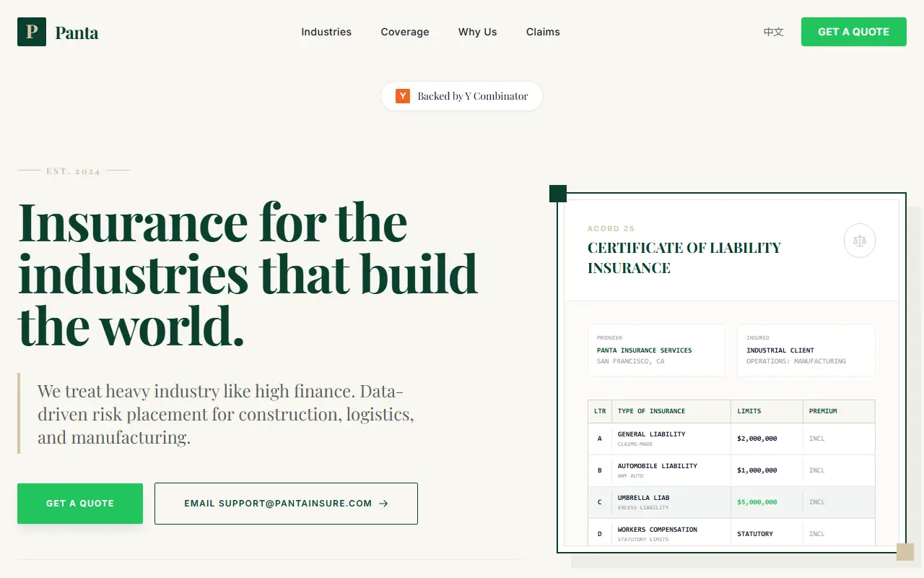
Task: Switch language to 中文
Action: 774,32
